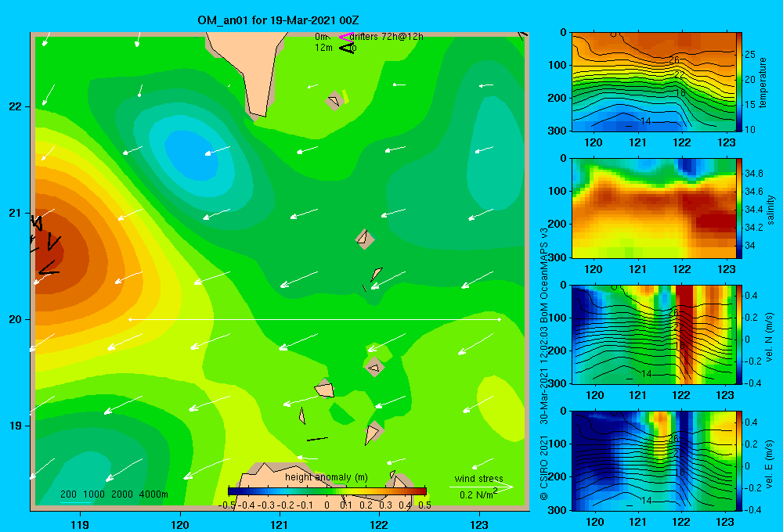Viewport: 783px width, 532px height.
Task: Click the '26' contour label in the temperature panel
Action: (674, 60)
